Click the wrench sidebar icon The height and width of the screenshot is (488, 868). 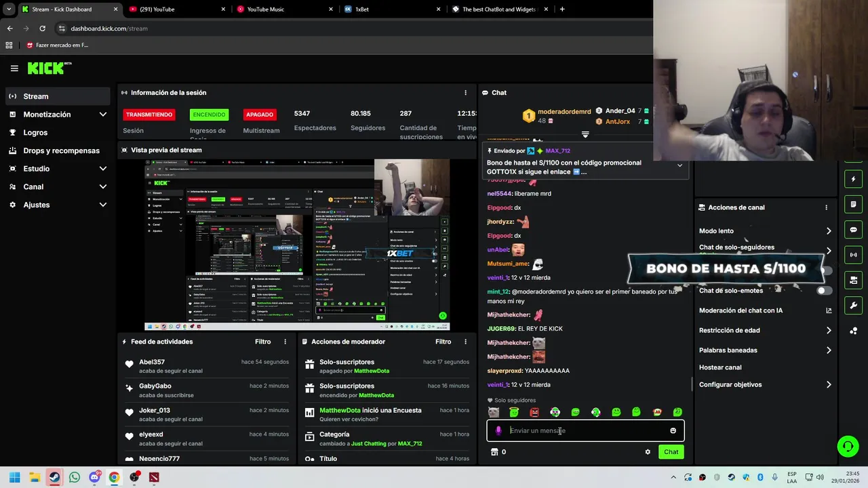853,305
